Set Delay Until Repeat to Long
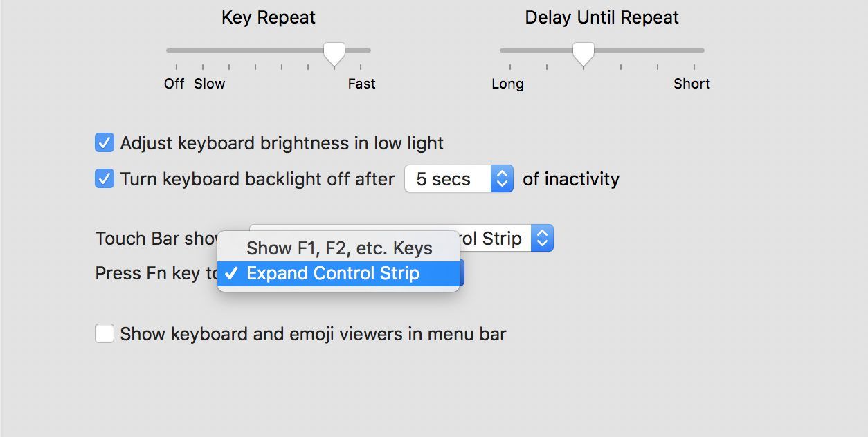 click(511, 50)
